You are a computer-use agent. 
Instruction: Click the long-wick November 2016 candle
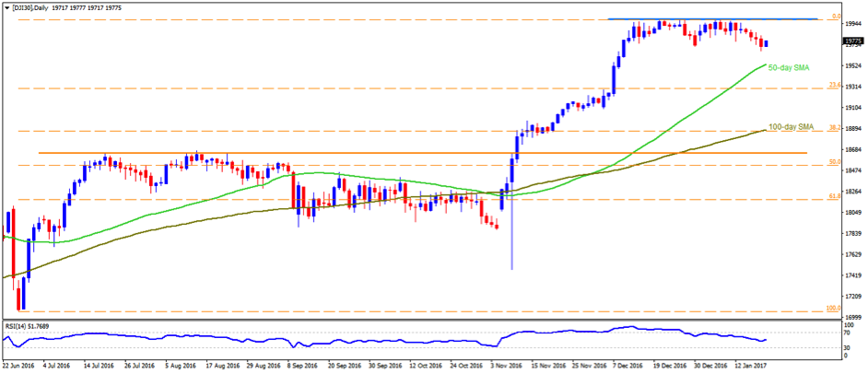(x=511, y=230)
